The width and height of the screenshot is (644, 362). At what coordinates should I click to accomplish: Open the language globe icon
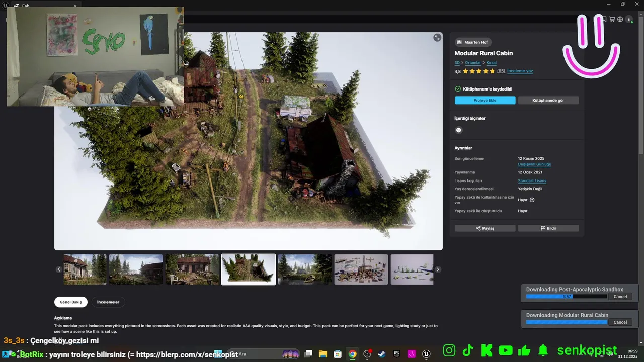620,19
